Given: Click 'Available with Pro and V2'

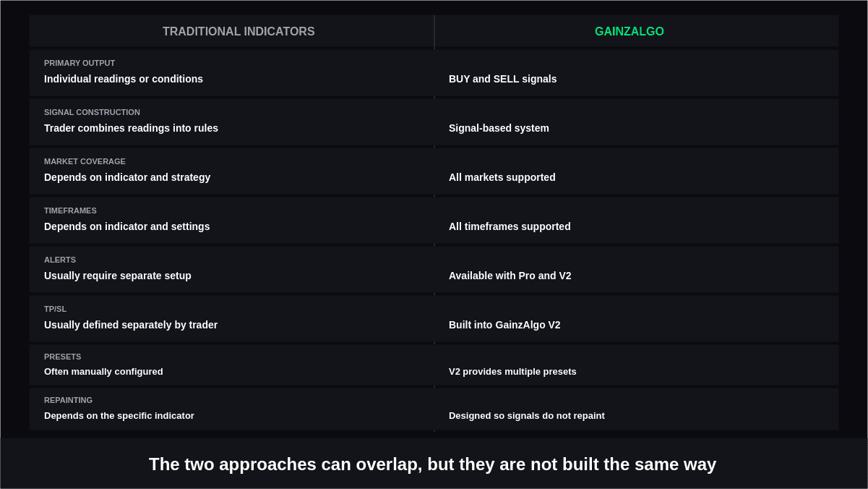Looking at the screenshot, I should click(510, 276).
